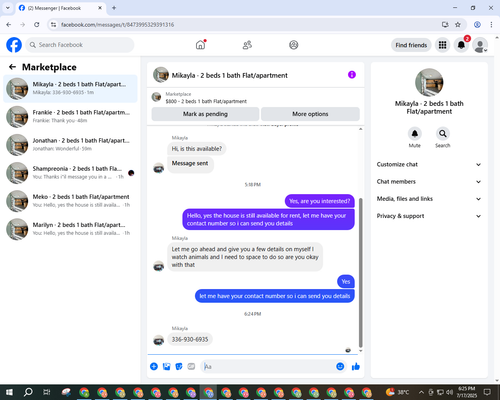500x400 pixels.
Task: Open the Notifications bell icon
Action: (x=461, y=45)
